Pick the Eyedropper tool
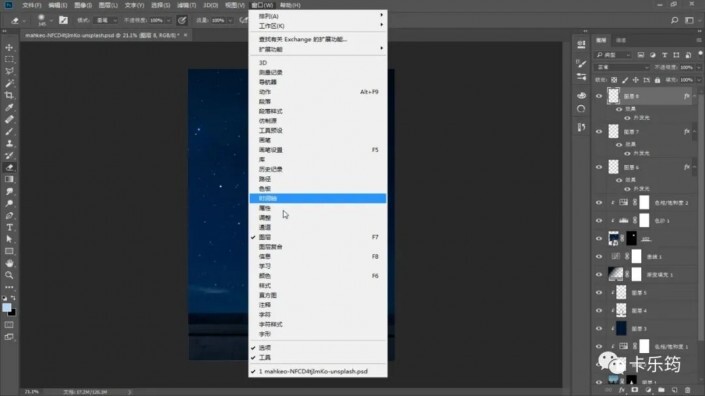705x396 pixels. [9, 107]
